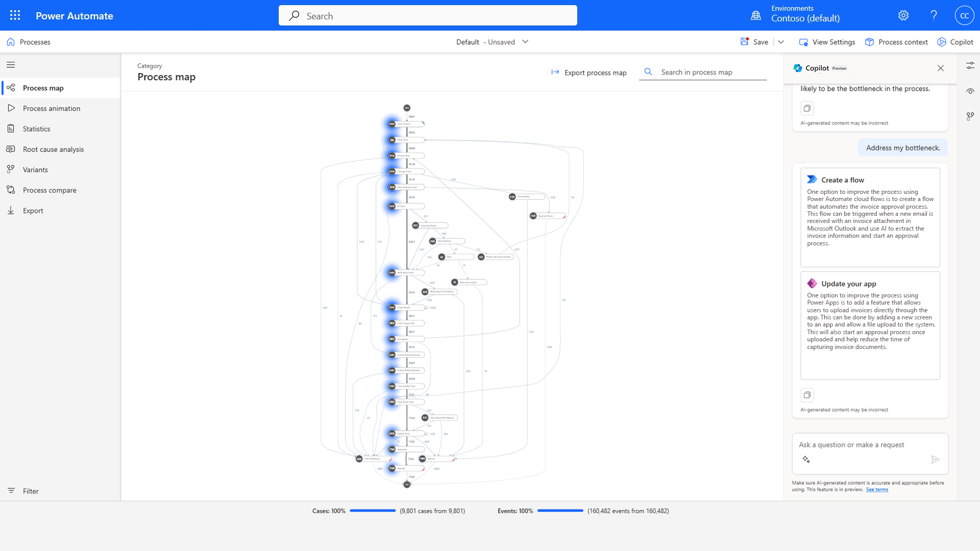Open the Microsoft 365 app launcher

click(x=15, y=15)
